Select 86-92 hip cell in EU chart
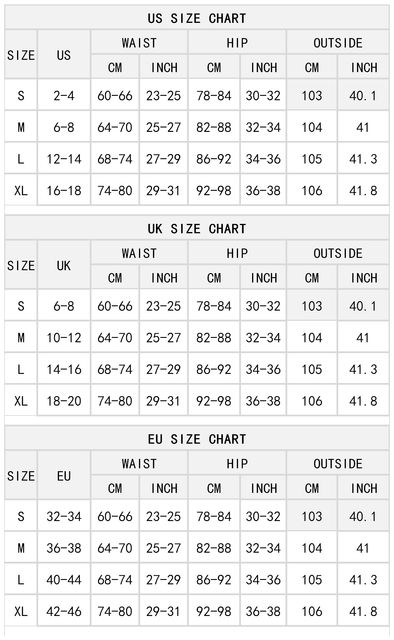This screenshot has height=640, width=394. pos(214,580)
